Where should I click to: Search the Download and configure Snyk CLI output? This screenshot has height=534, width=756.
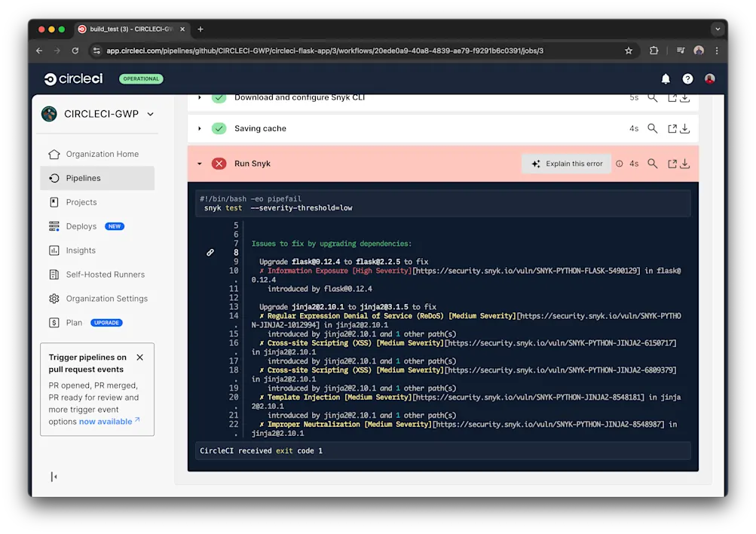652,98
